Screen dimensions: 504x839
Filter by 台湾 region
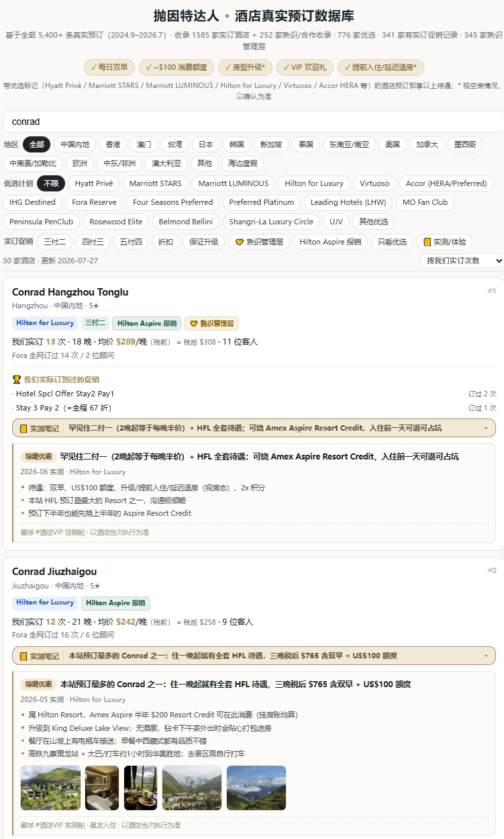[x=174, y=144]
